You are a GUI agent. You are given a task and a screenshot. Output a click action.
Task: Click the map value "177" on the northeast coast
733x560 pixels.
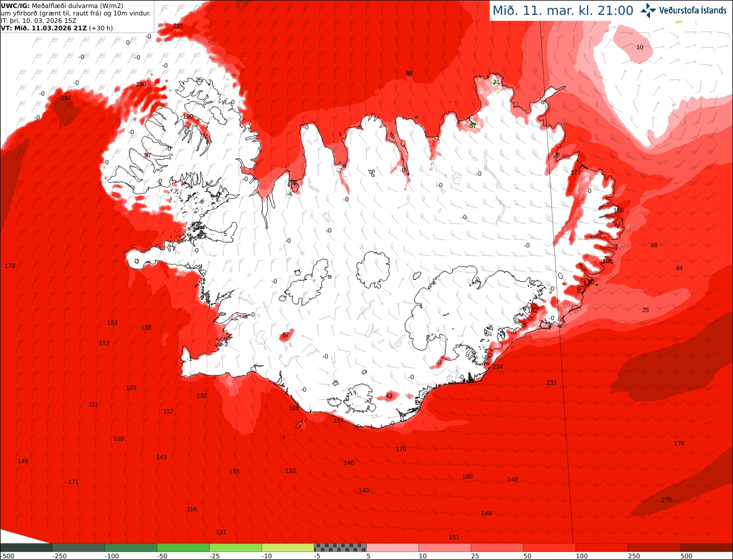(x=576, y=172)
